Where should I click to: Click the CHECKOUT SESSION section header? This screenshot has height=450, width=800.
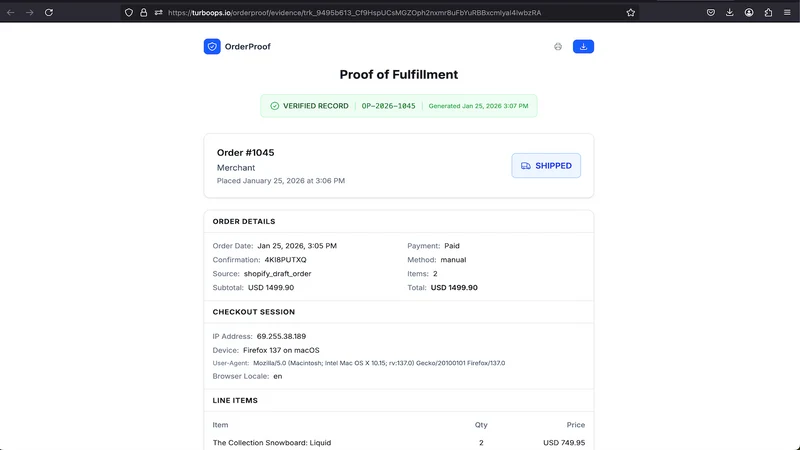[254, 312]
